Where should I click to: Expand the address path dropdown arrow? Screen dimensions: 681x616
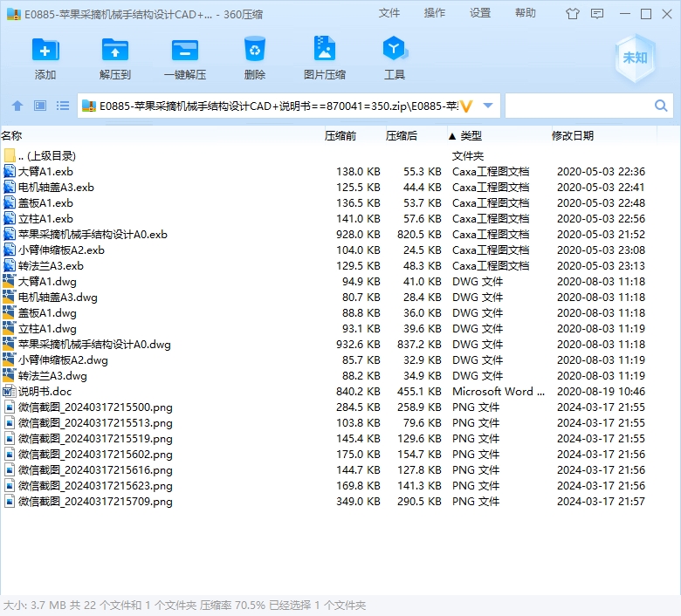tap(488, 106)
